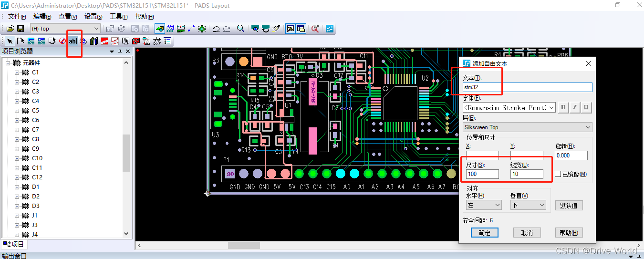Viewport: 644px width, 259px height.
Task: Click the Flood tool icon
Action: [83, 41]
